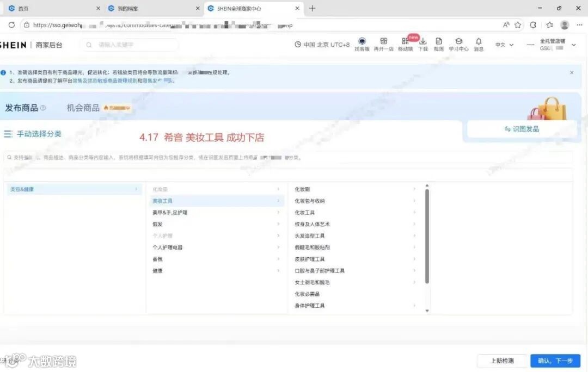Click the site lock icon in address bar
The image size is (588, 372).
tap(27, 24)
